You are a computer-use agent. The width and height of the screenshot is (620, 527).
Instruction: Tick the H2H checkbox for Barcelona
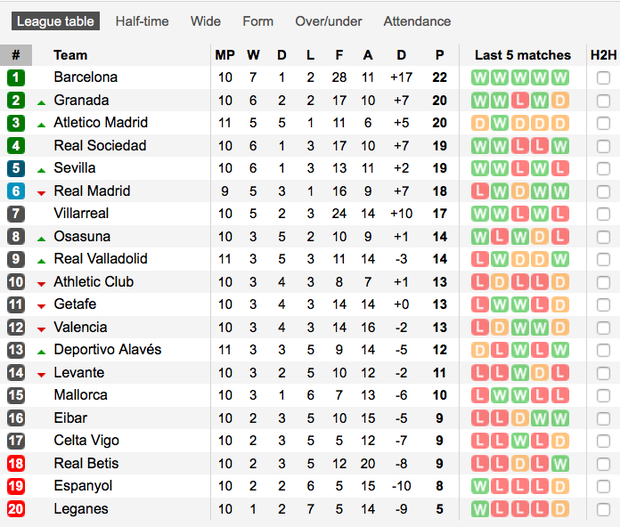pyautogui.click(x=603, y=77)
